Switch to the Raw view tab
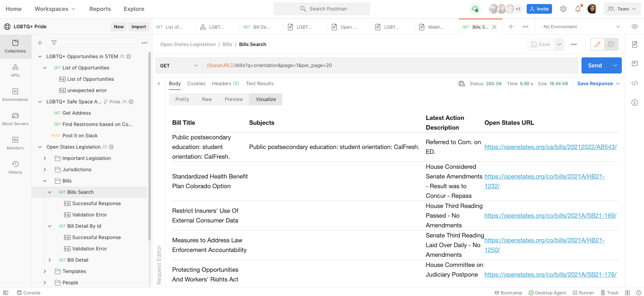 coord(207,99)
